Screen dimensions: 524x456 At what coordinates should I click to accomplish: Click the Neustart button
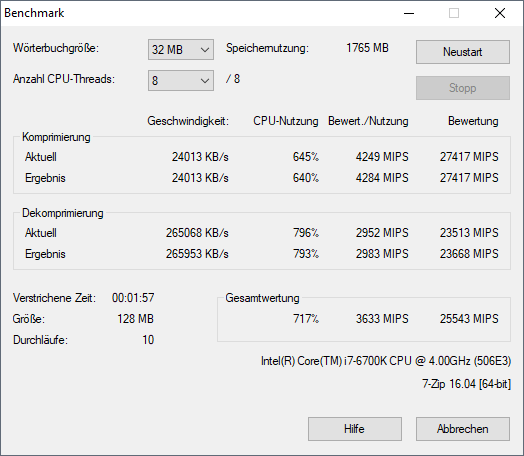pos(463,52)
